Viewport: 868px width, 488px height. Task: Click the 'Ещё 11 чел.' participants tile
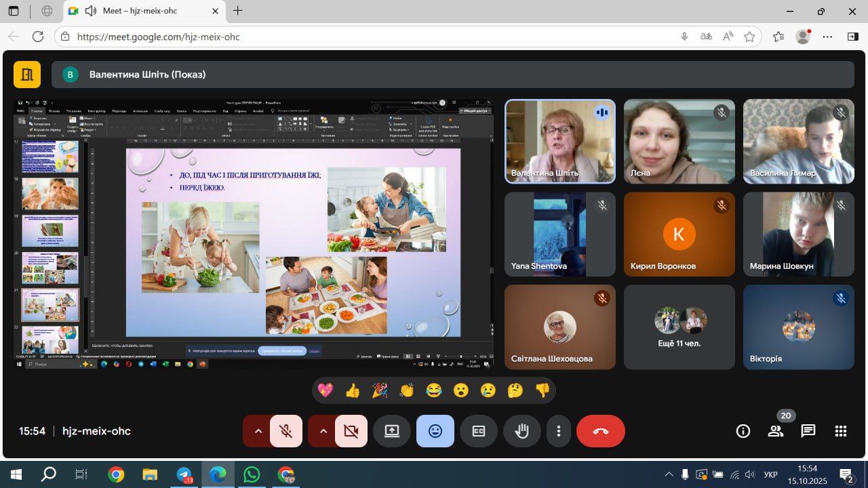click(679, 327)
